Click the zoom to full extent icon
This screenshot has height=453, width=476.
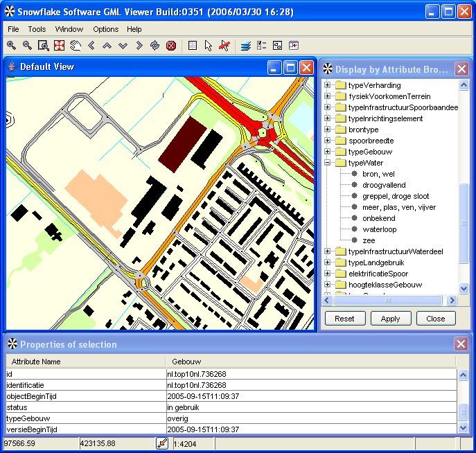[x=59, y=46]
